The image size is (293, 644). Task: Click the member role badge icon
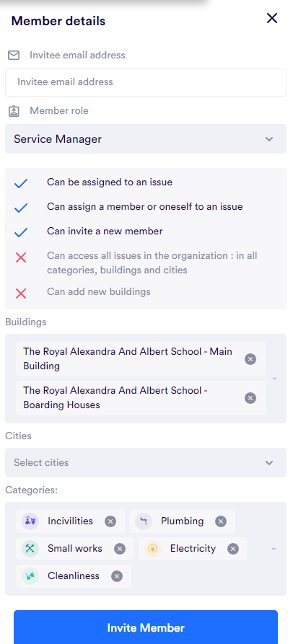point(14,111)
